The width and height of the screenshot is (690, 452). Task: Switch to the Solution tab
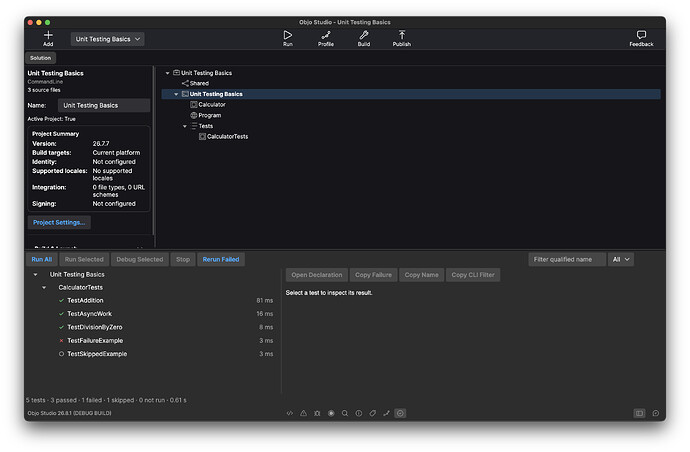(x=40, y=58)
